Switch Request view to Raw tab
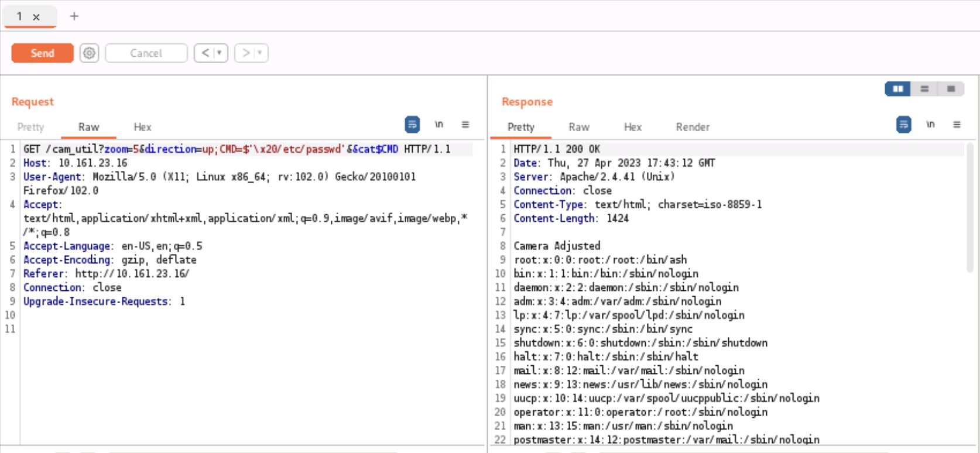Screen dimensions: 980x453 [89, 127]
